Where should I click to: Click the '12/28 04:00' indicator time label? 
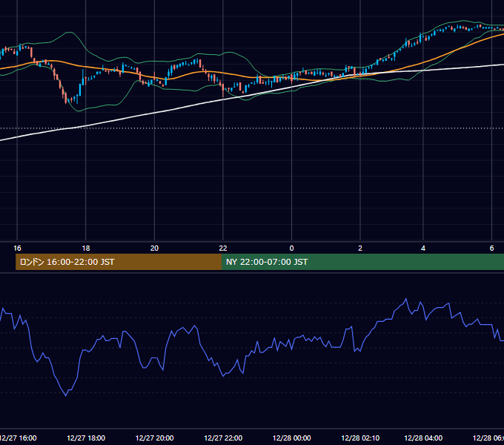423,438
